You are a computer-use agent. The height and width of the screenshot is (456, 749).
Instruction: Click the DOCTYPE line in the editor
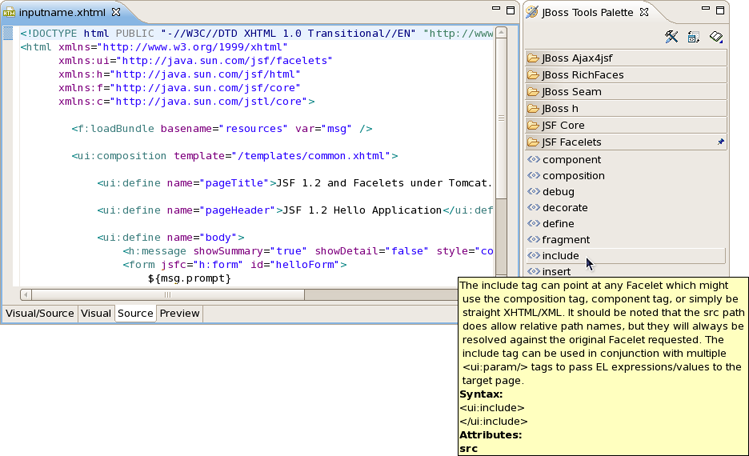[257, 33]
